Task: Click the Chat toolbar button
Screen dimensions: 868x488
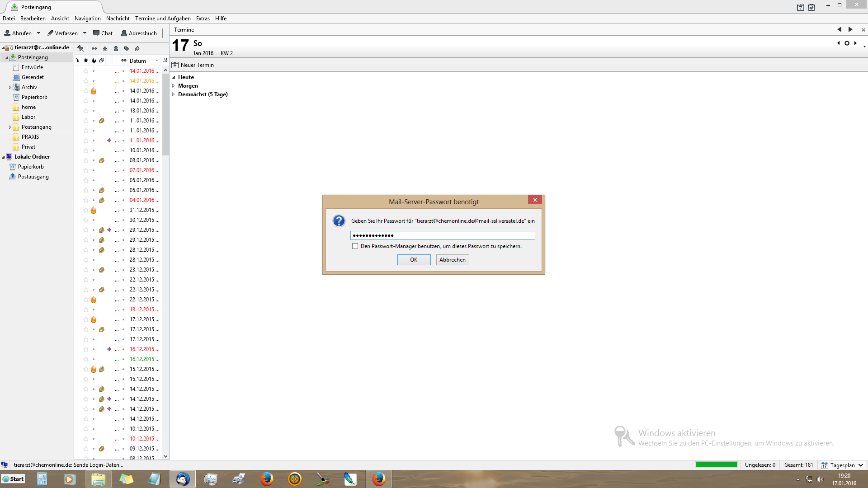Action: tap(103, 33)
